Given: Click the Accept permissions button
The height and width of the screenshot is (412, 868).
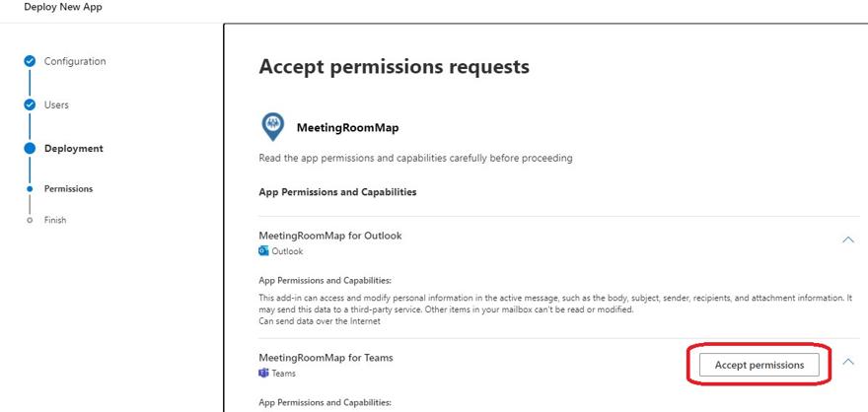Looking at the screenshot, I should pos(759,365).
